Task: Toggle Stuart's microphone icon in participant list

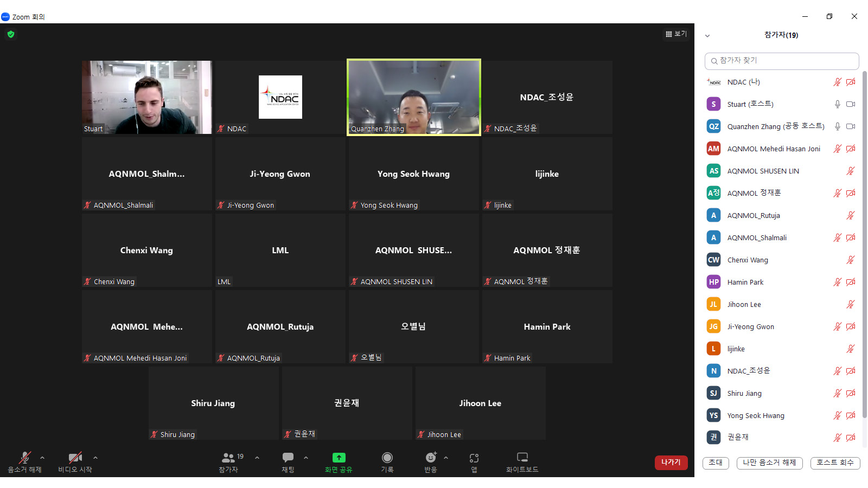Action: (837, 104)
